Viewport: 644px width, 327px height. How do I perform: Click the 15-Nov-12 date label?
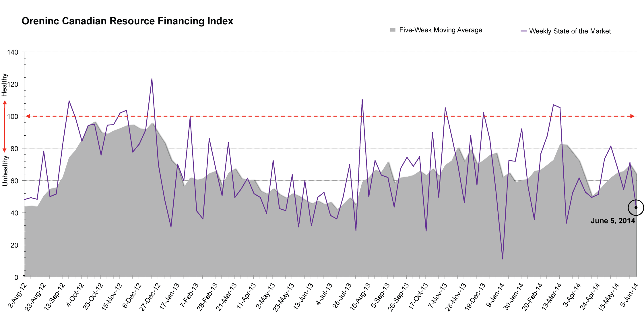click(112, 297)
